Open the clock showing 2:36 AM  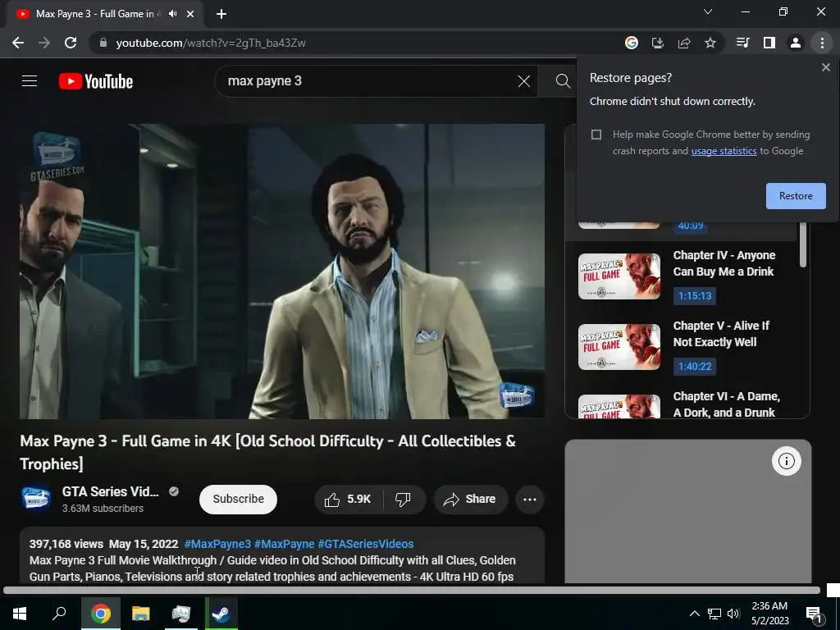point(769,614)
